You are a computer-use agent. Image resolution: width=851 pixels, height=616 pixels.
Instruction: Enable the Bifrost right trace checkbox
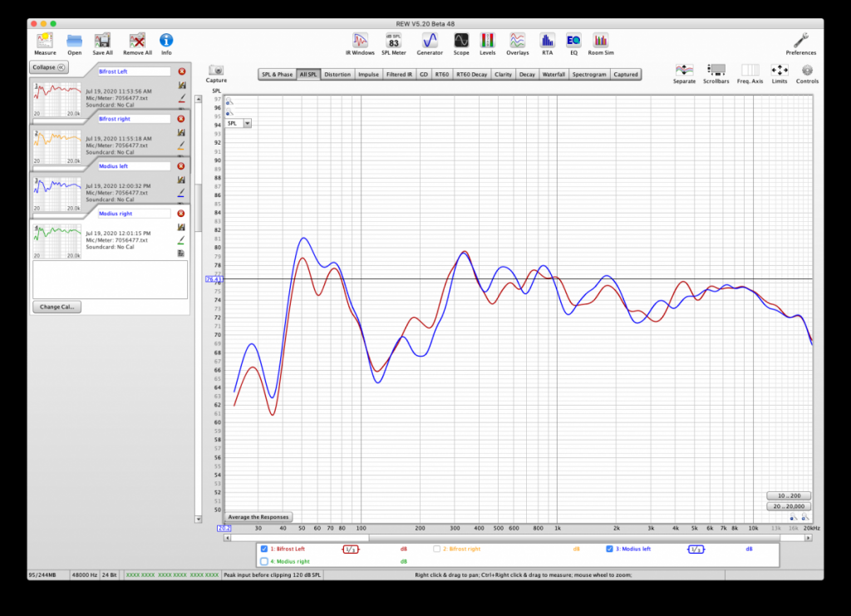point(437,549)
